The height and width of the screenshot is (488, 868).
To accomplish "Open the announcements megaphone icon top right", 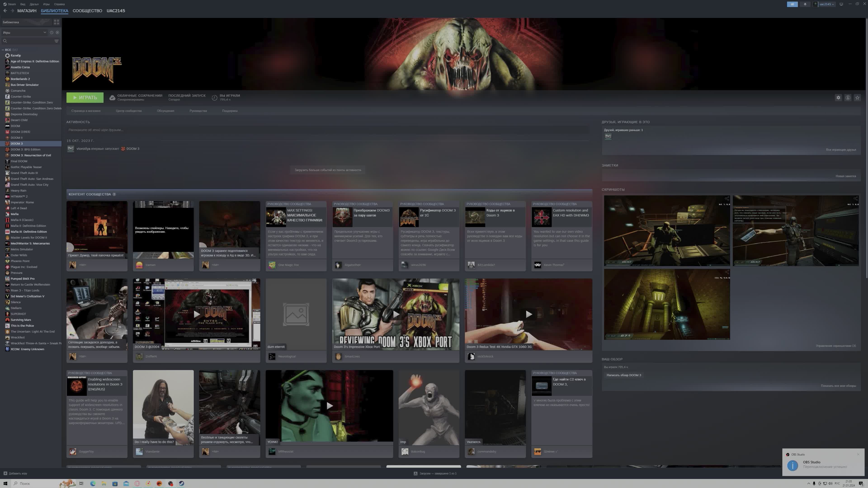I will coord(792,4).
